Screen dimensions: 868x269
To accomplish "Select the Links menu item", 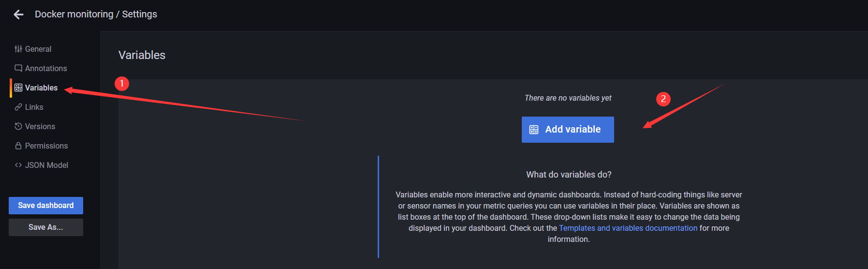I will [x=34, y=107].
